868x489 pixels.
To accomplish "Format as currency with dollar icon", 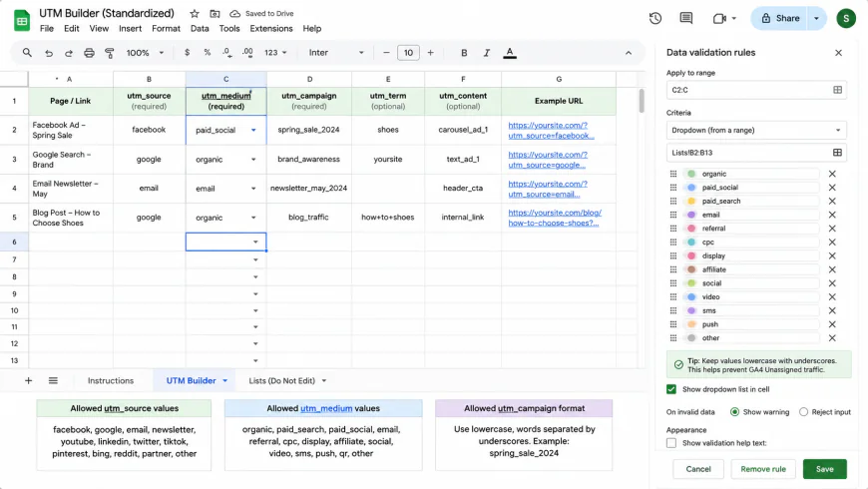I will (188, 53).
